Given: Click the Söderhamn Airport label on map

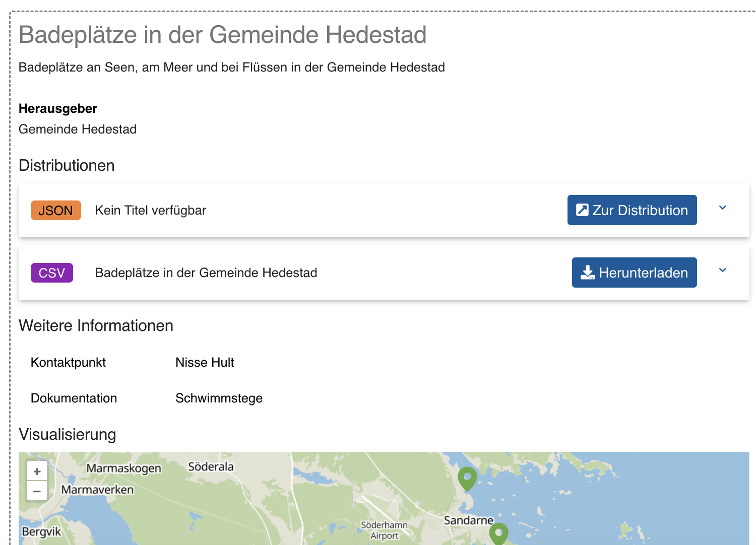Looking at the screenshot, I should (384, 530).
